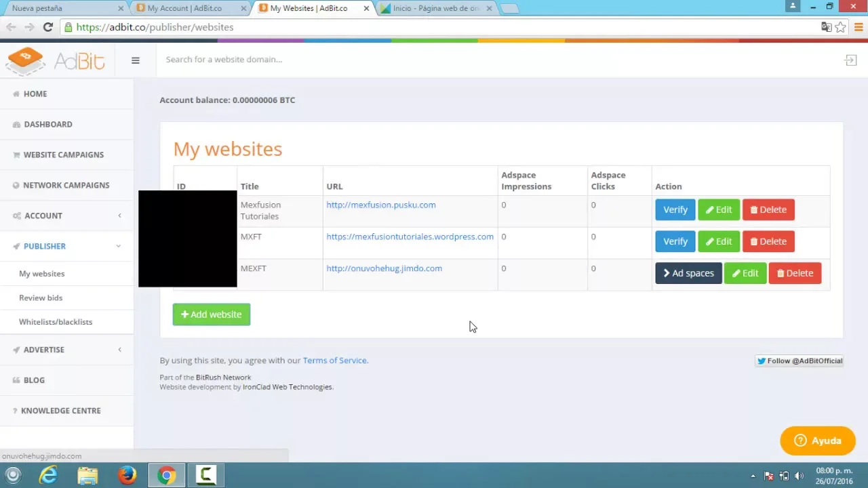This screenshot has width=868, height=488.
Task: Open Review bids submenu item
Action: [x=41, y=298]
